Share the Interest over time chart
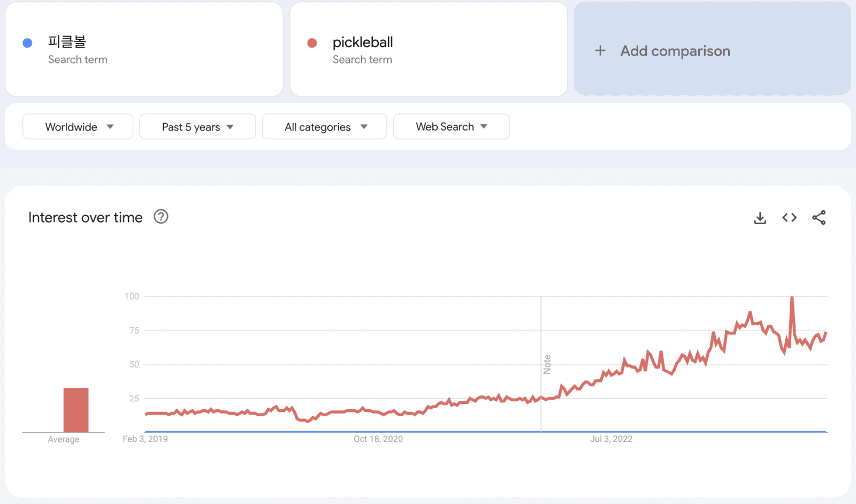Viewport: 856px width, 504px height. pos(819,218)
